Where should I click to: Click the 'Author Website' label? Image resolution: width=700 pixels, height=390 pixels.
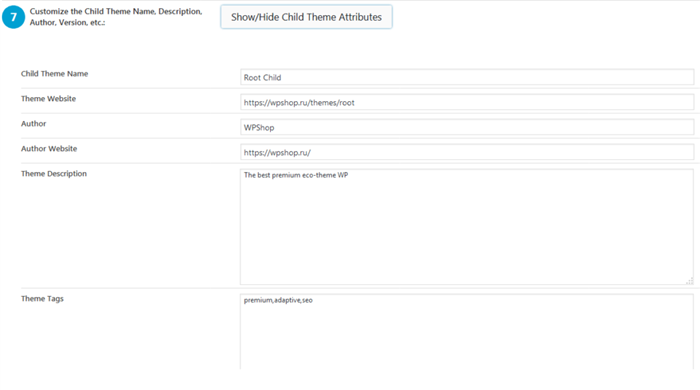[x=49, y=149]
